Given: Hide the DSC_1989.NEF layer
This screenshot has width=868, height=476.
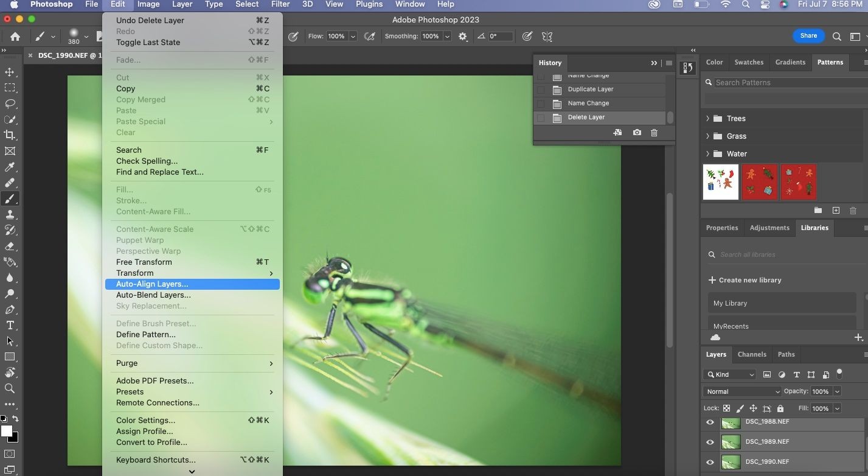Looking at the screenshot, I should pyautogui.click(x=710, y=443).
